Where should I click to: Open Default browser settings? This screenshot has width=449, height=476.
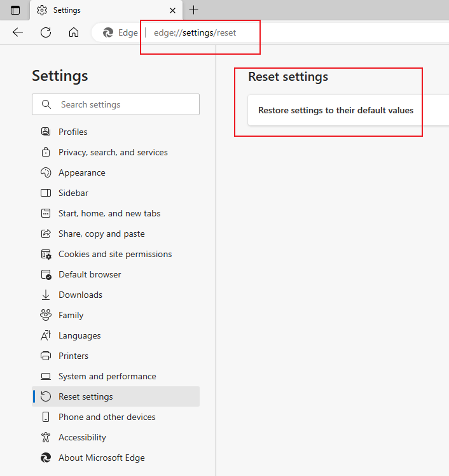116,274
